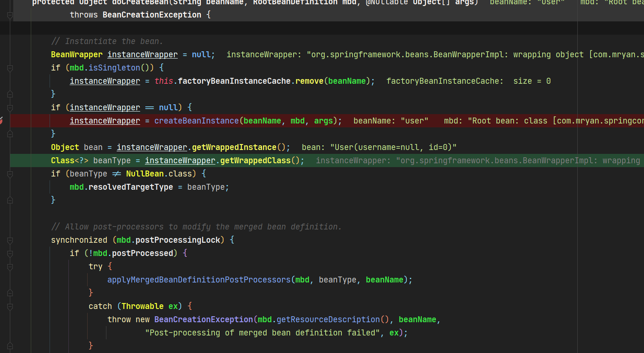Click factoryBeanInstanceCache in the remove line
Image resolution: width=644 pixels, height=353 pixels.
pos(234,81)
